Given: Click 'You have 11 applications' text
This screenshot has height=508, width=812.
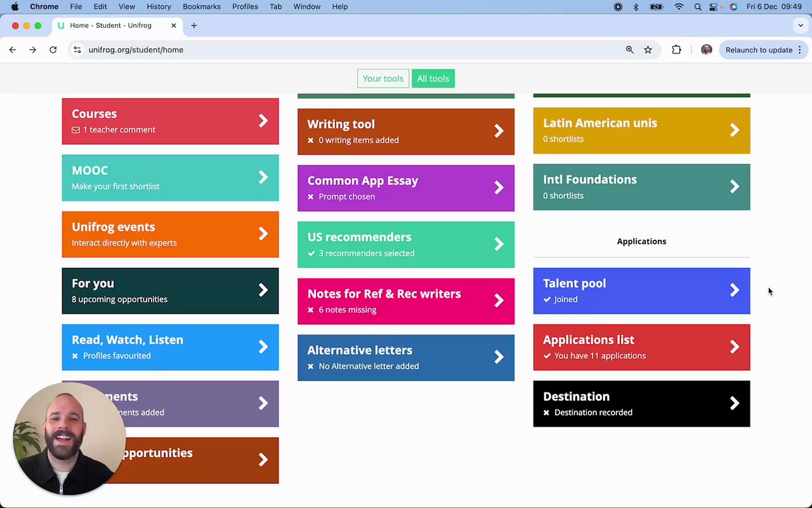Looking at the screenshot, I should tap(600, 356).
